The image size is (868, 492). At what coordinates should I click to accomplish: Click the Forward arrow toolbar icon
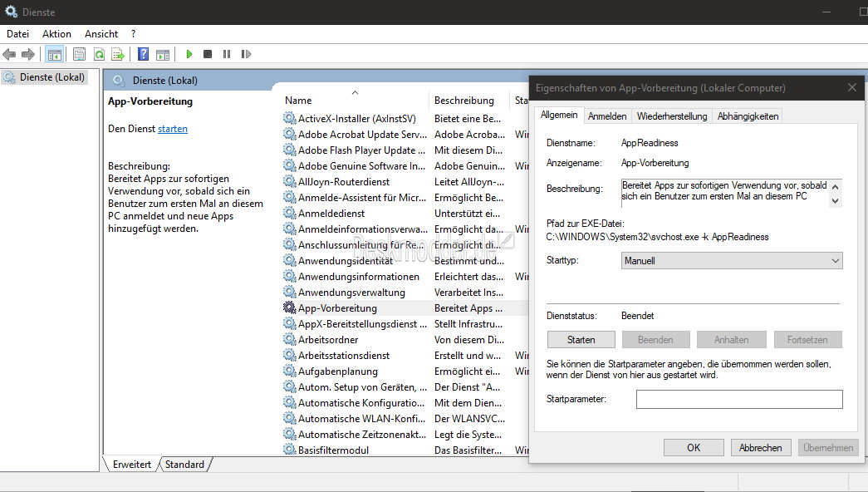click(27, 54)
